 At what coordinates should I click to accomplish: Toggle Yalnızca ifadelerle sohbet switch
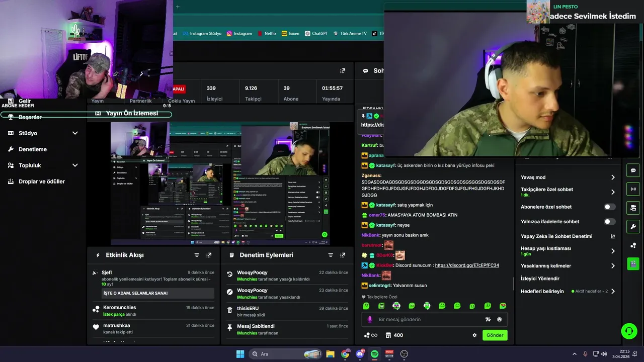point(609,221)
